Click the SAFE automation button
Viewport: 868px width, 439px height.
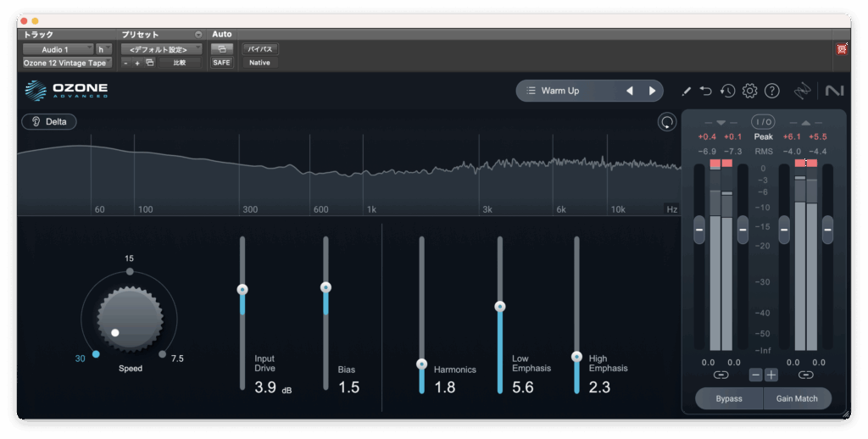[x=221, y=63]
